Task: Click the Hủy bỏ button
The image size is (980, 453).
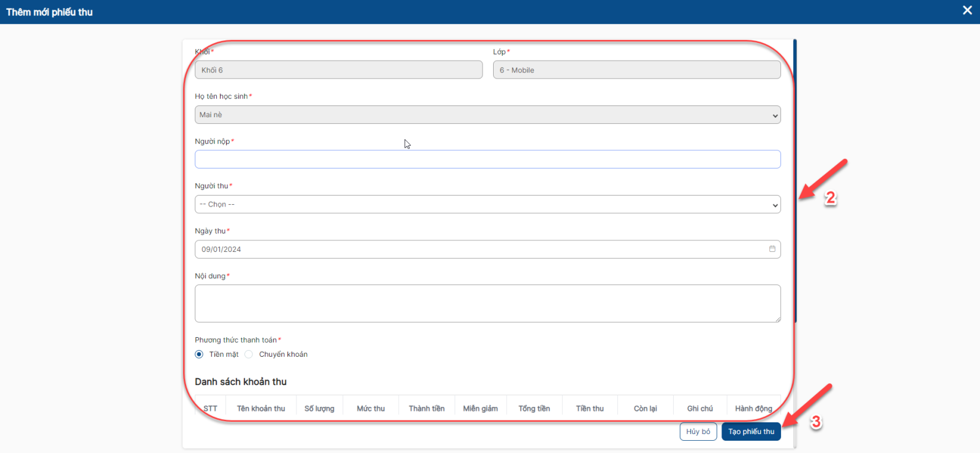Action: click(698, 432)
